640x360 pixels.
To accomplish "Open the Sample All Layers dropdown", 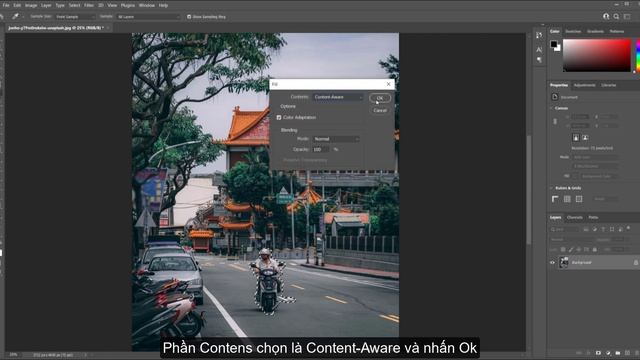I will 148,17.
